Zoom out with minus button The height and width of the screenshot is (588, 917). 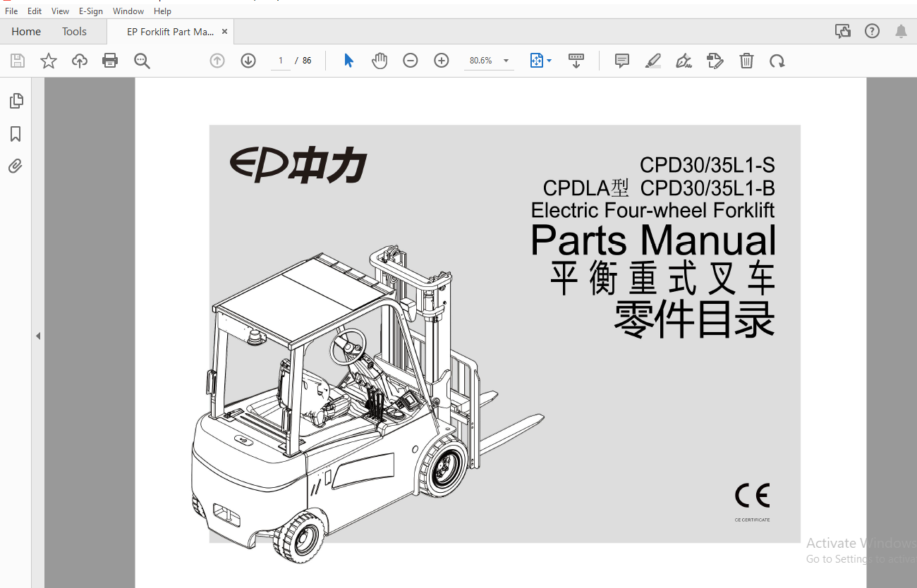tap(411, 61)
